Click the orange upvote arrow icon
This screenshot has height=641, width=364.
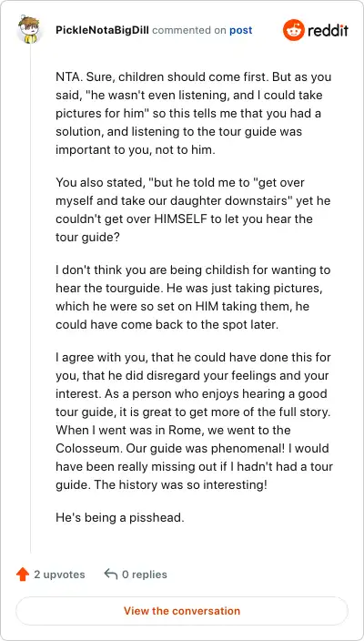pyautogui.click(x=23, y=575)
